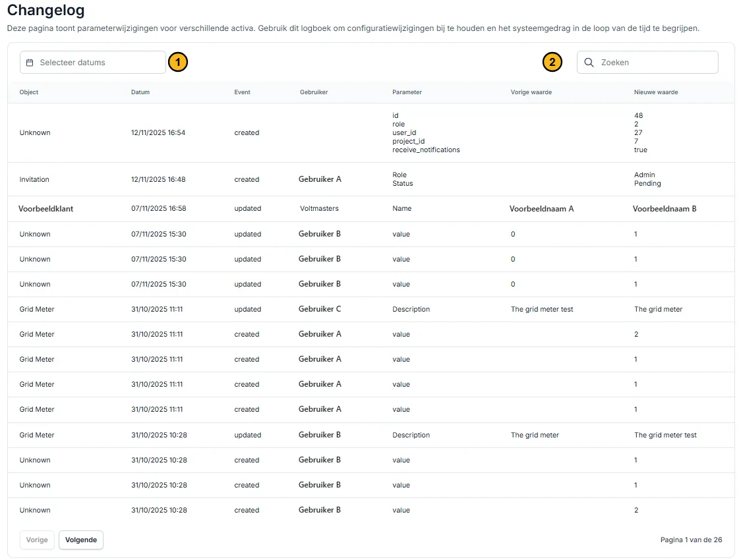739x560 pixels.
Task: Click Voorbeeldnaam B new value
Action: (x=665, y=209)
